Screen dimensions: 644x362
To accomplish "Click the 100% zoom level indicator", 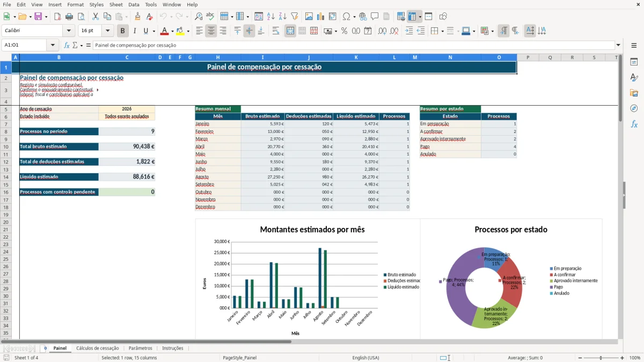I will [x=635, y=358].
